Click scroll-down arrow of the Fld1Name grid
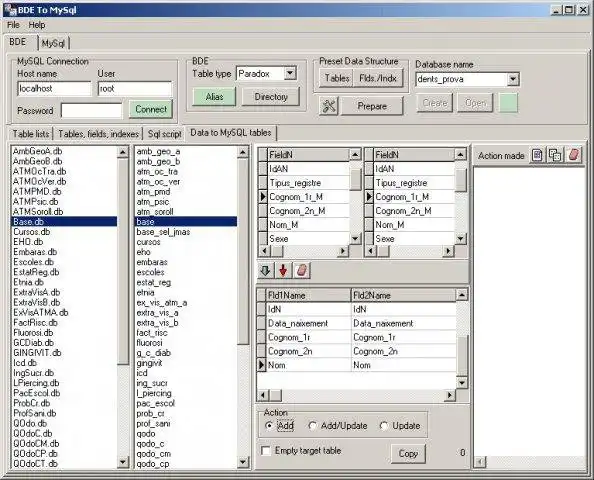594x480 pixels. (x=462, y=383)
